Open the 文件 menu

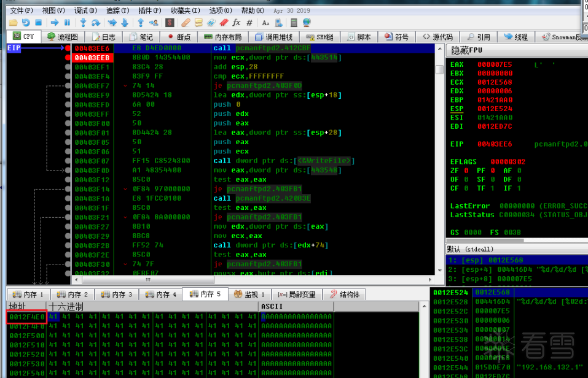[x=22, y=10]
